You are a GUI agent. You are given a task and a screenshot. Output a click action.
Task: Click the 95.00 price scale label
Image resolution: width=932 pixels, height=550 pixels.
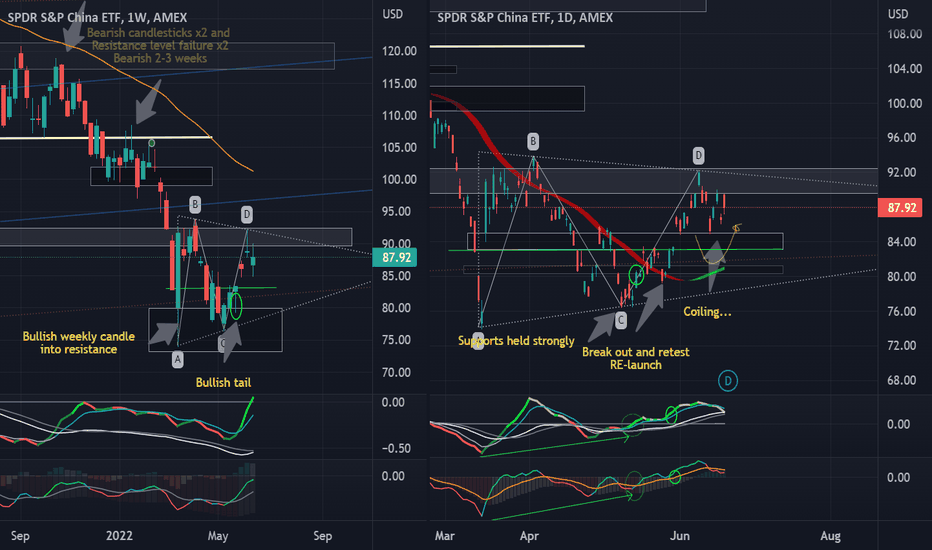[x=396, y=212]
